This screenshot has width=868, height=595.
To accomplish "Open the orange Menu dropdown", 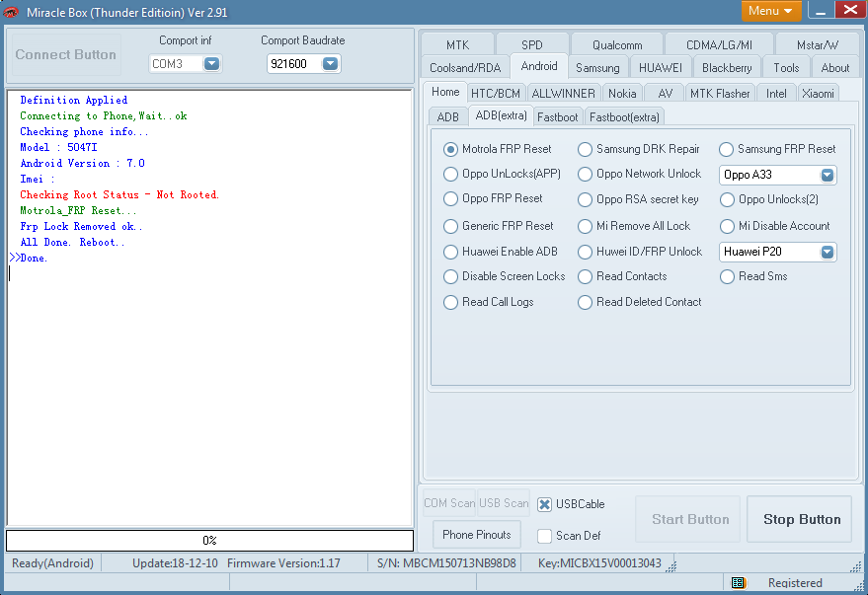I will [x=770, y=11].
